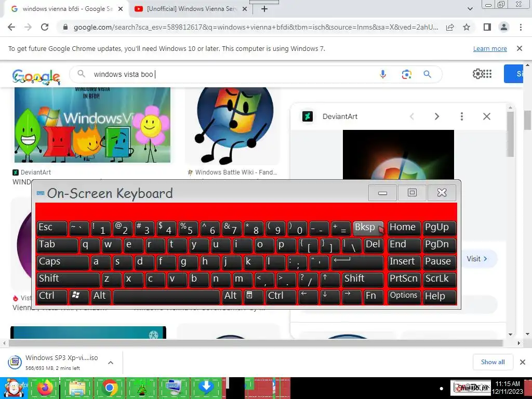532x399 pixels.
Task: Start voice search with microphone icon
Action: [x=383, y=74]
